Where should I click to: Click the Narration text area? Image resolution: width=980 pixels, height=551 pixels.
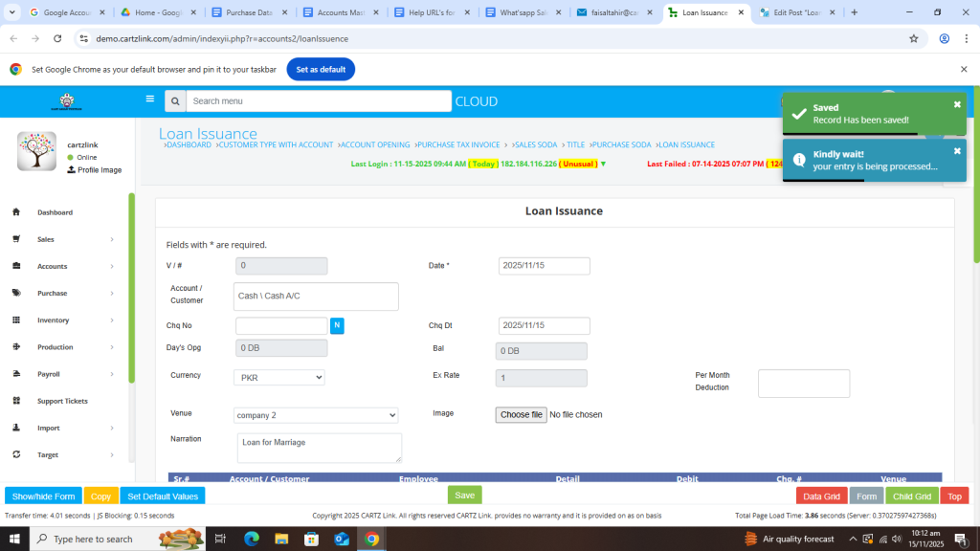319,448
